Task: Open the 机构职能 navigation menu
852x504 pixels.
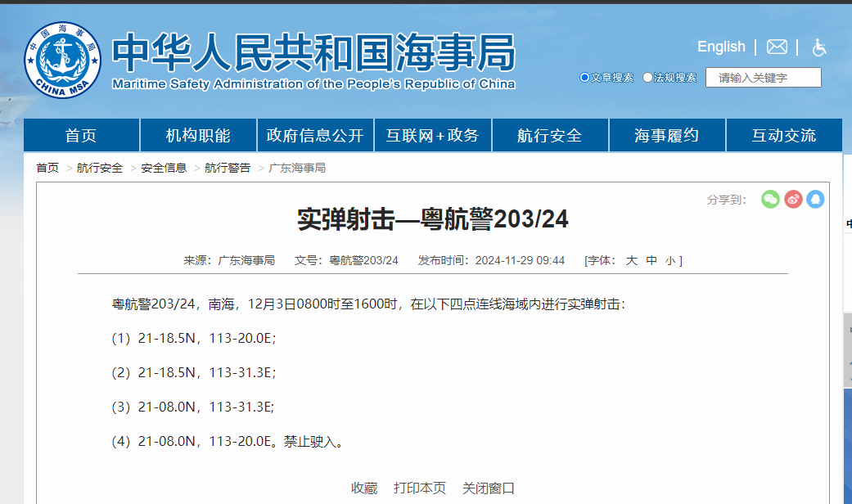Action: (198, 136)
